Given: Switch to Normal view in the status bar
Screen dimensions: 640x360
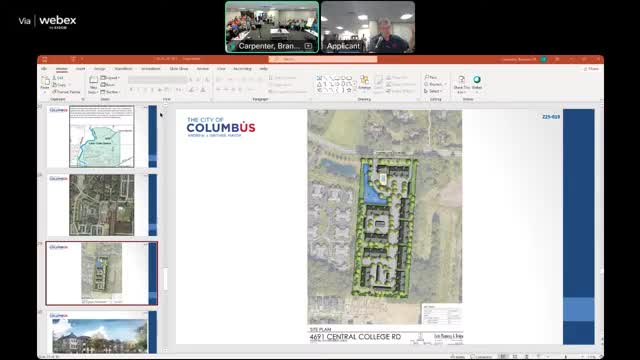Looking at the screenshot, I should point(503,357).
